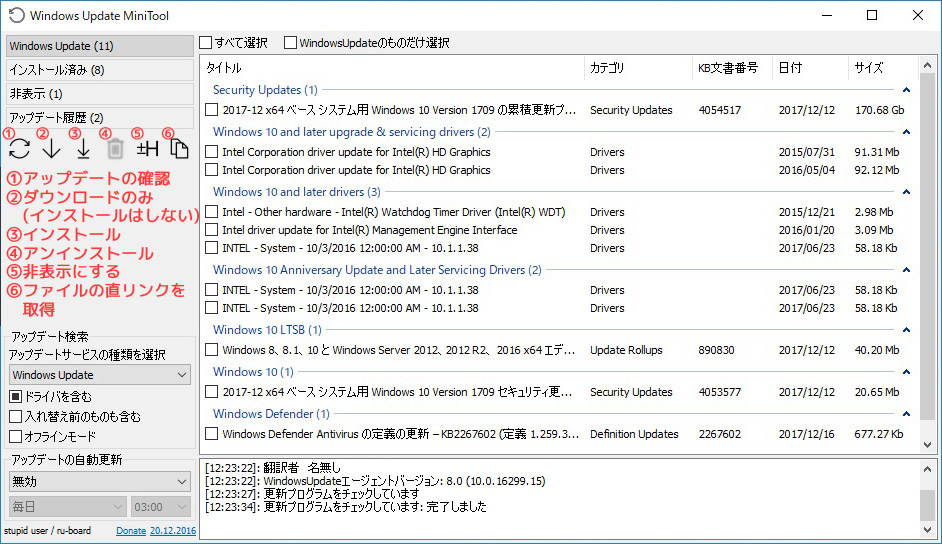Click the Update Rollups category cell
This screenshot has width=942, height=544.
pos(626,350)
